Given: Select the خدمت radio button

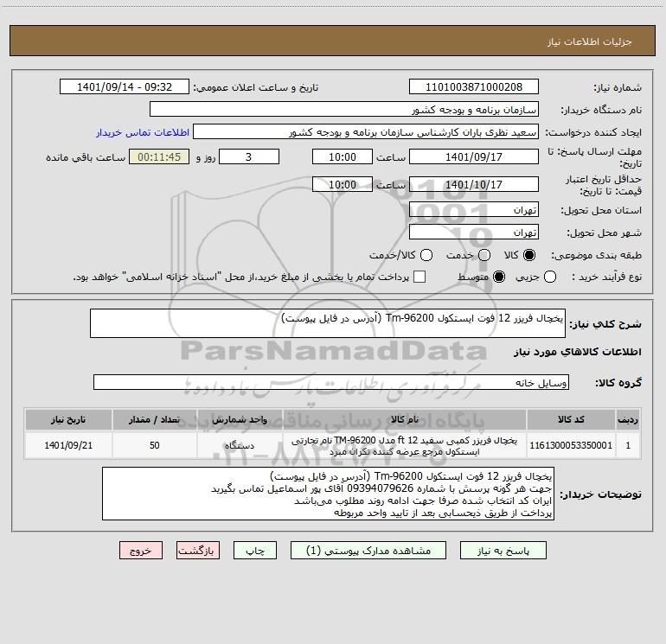Looking at the screenshot, I should [x=484, y=255].
